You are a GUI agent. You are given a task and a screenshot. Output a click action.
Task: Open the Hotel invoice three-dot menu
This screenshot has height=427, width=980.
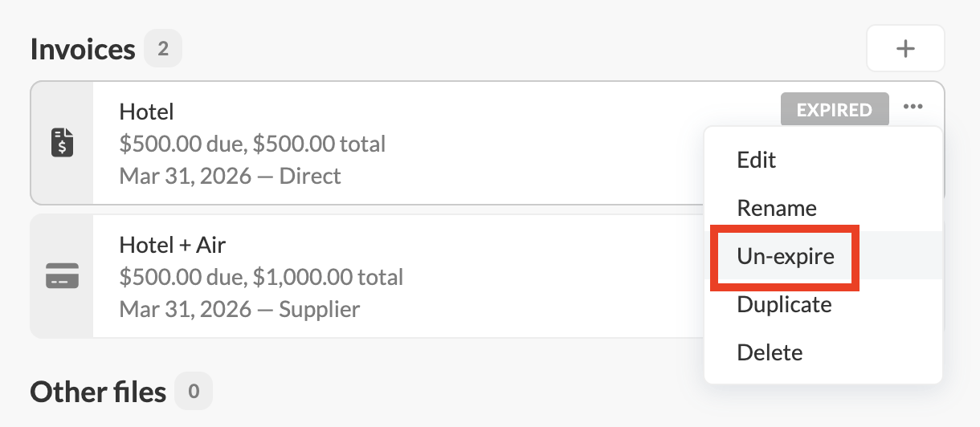pos(913,107)
